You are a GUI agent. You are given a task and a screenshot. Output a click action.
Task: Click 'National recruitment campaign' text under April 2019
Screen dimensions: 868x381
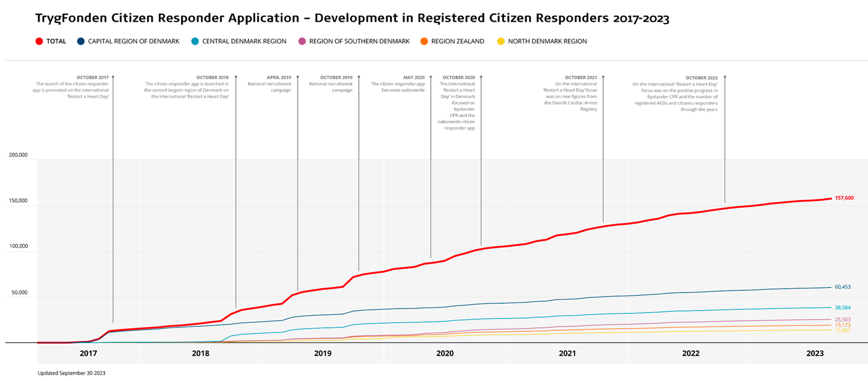(x=269, y=87)
